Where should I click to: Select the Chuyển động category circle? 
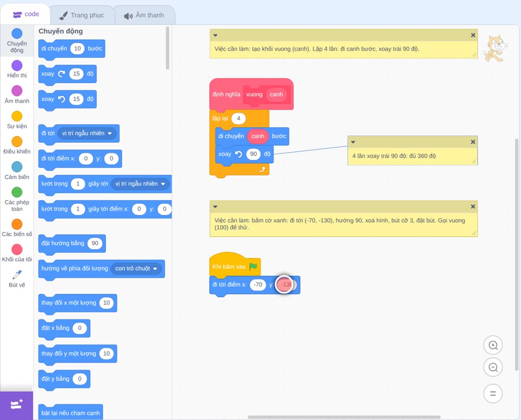click(17, 33)
